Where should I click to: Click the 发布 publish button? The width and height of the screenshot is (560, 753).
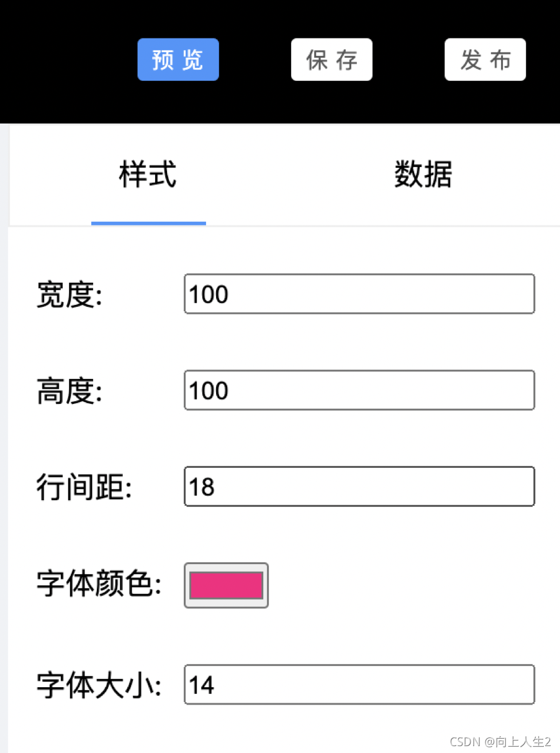(x=485, y=60)
